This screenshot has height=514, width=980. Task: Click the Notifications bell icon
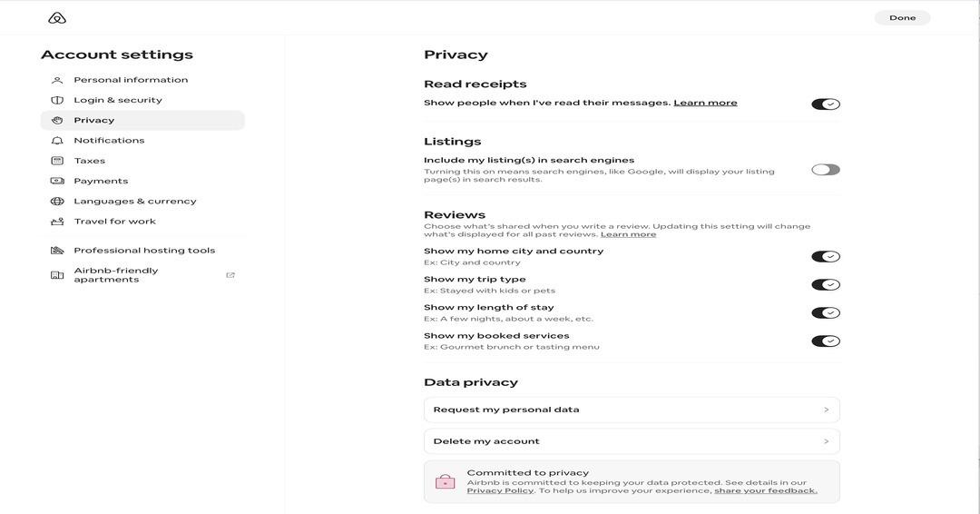[x=57, y=141]
